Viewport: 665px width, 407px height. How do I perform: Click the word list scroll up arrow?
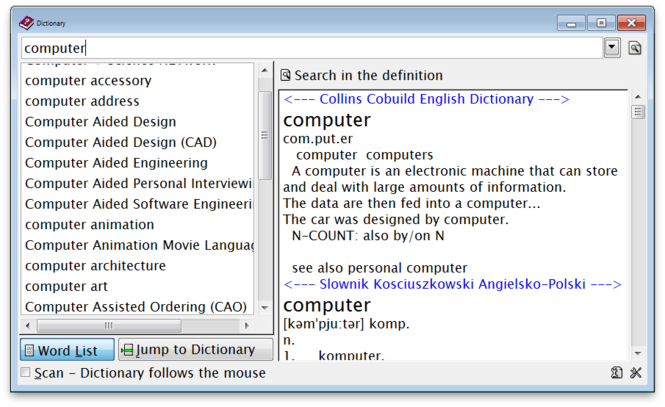pos(265,70)
